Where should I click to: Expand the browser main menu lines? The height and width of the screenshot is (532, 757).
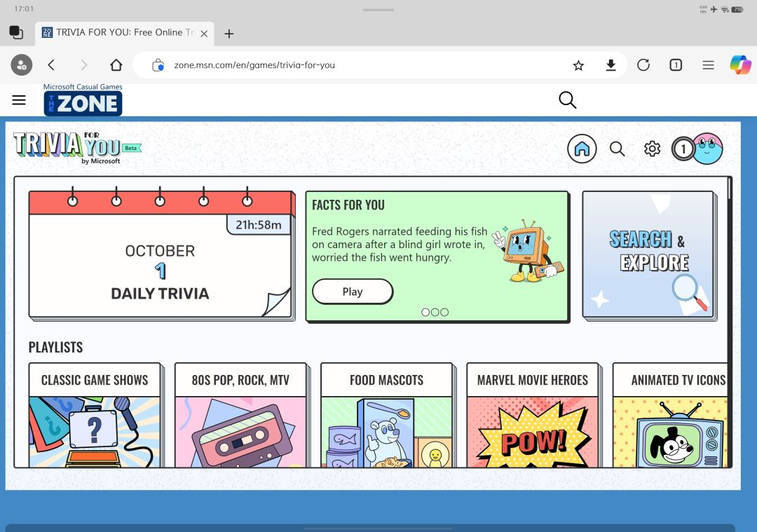(x=708, y=64)
